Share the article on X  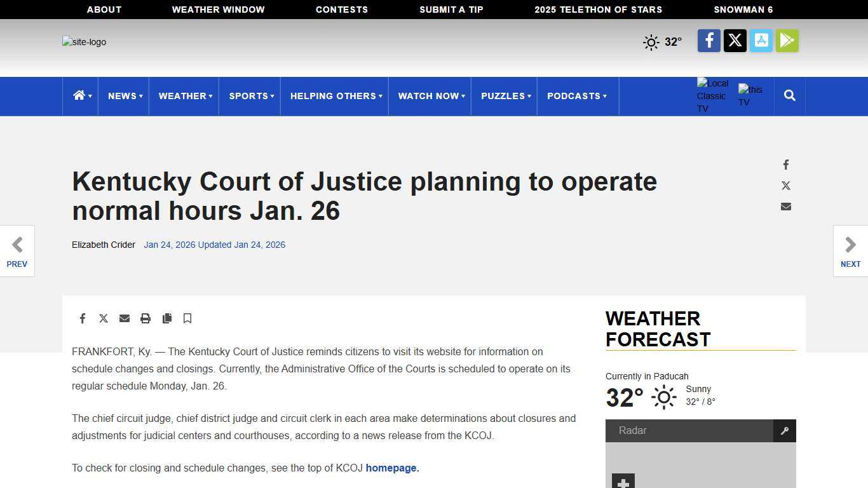(104, 318)
